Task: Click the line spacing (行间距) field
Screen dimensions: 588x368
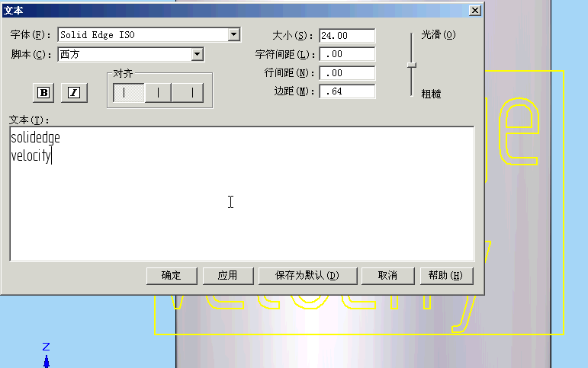Action: (347, 72)
